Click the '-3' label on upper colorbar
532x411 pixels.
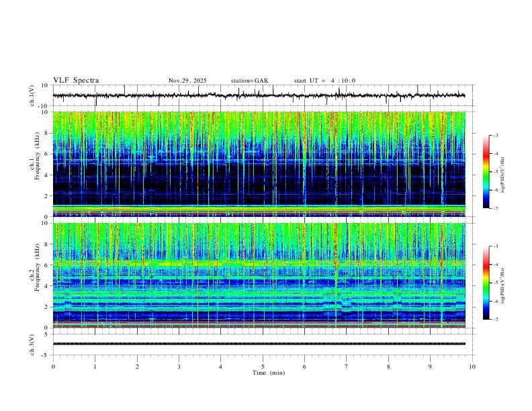[495, 135]
